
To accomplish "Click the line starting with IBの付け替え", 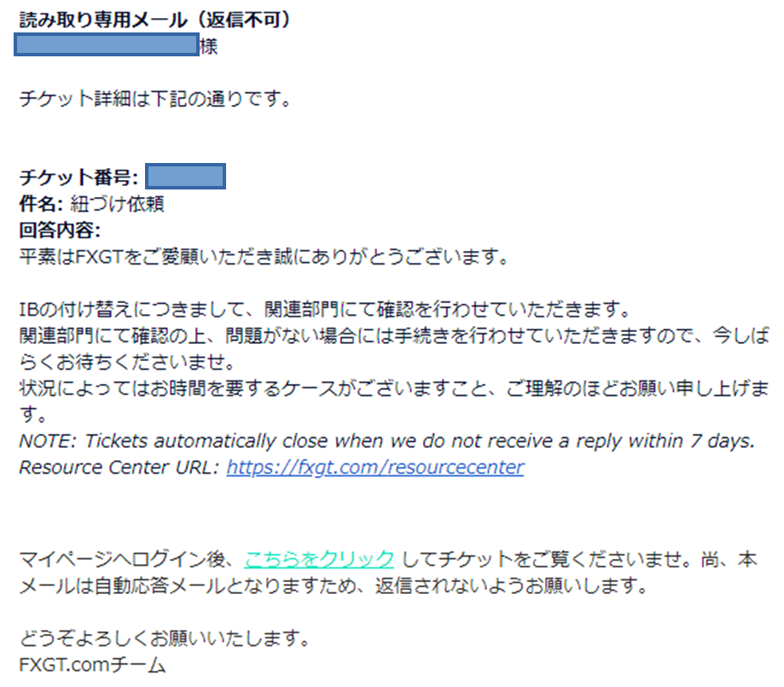I will (325, 309).
